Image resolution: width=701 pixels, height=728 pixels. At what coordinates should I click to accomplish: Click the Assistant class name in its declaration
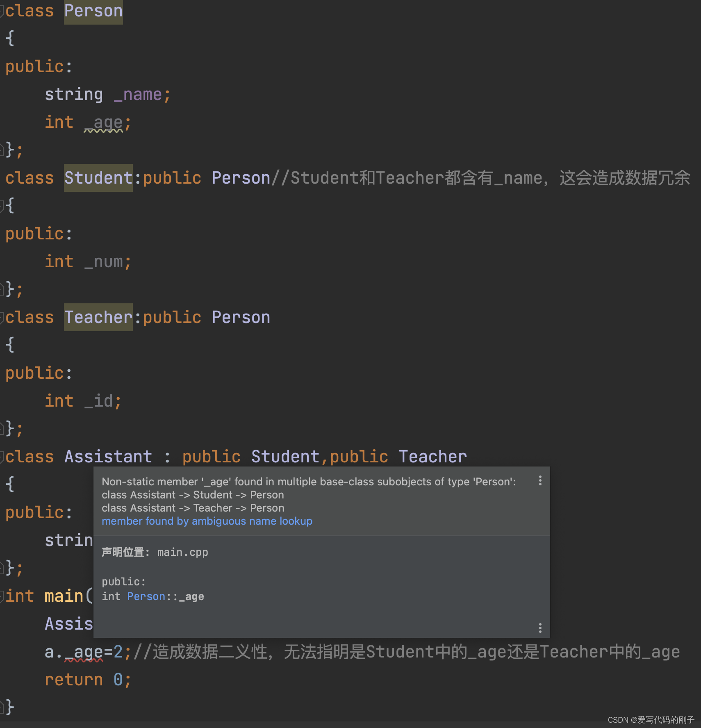(108, 457)
